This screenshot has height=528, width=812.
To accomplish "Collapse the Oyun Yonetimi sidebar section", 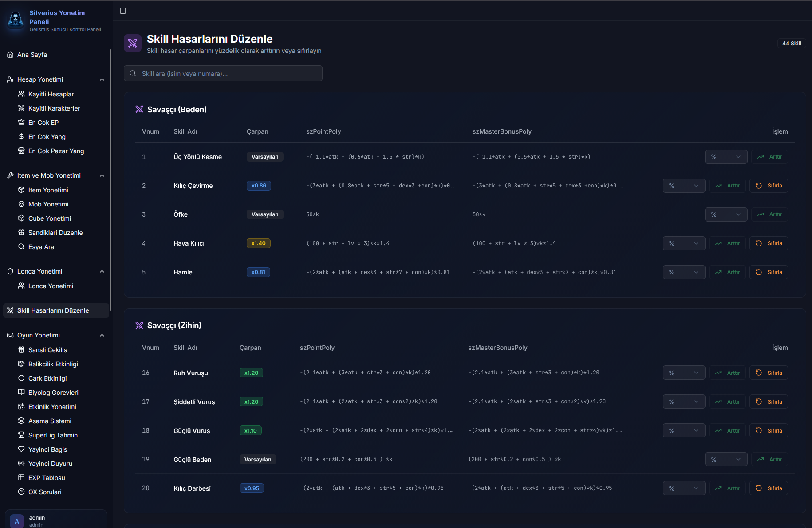I will click(102, 335).
